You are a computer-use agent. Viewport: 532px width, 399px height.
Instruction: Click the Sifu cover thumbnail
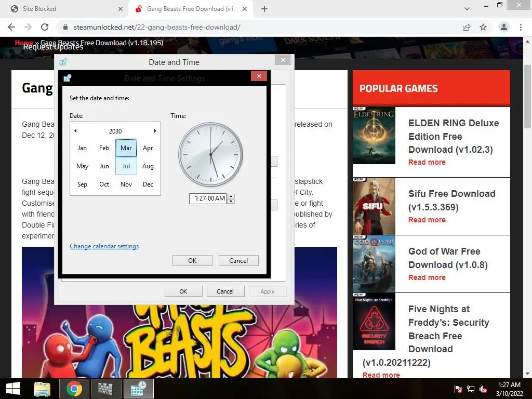coord(374,206)
